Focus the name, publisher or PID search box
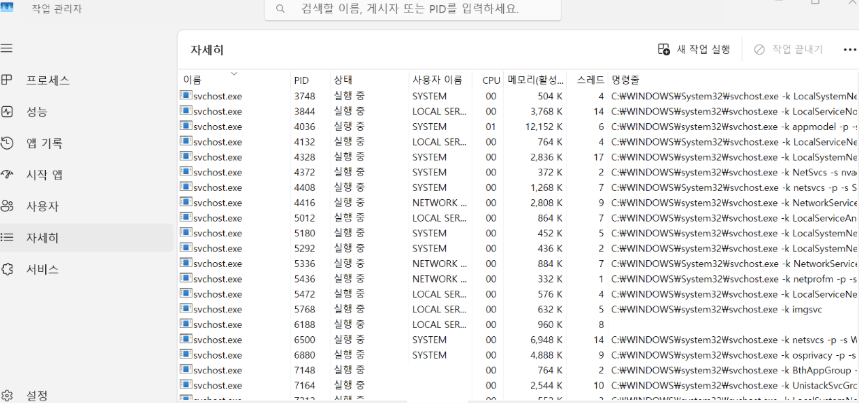 [413, 9]
